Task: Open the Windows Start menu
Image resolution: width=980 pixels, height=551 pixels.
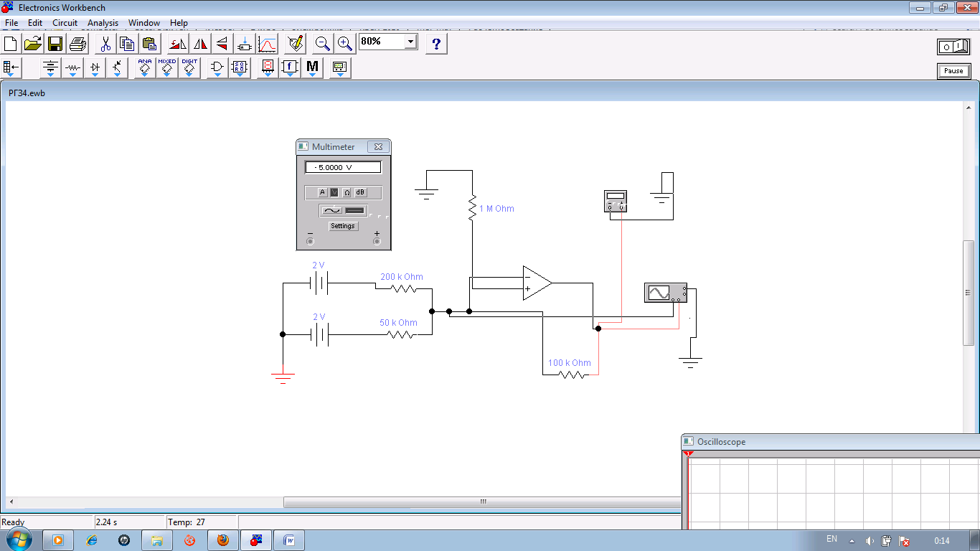Action: point(17,540)
